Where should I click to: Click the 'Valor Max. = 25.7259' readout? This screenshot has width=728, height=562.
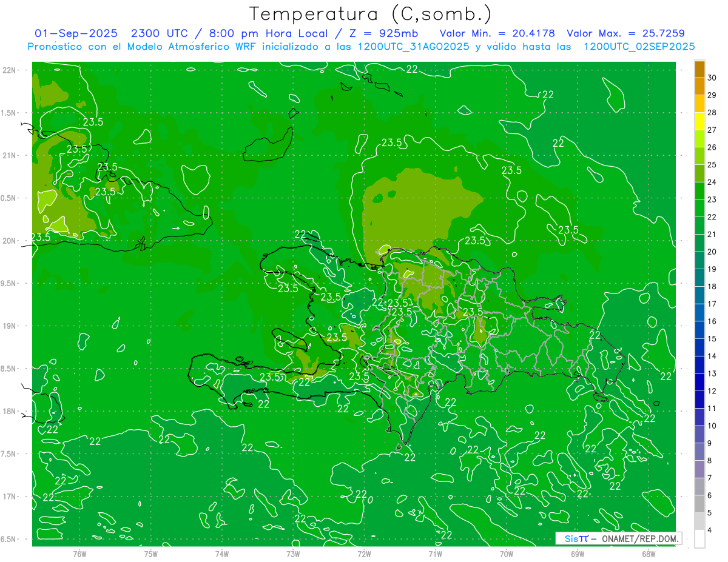click(x=626, y=33)
